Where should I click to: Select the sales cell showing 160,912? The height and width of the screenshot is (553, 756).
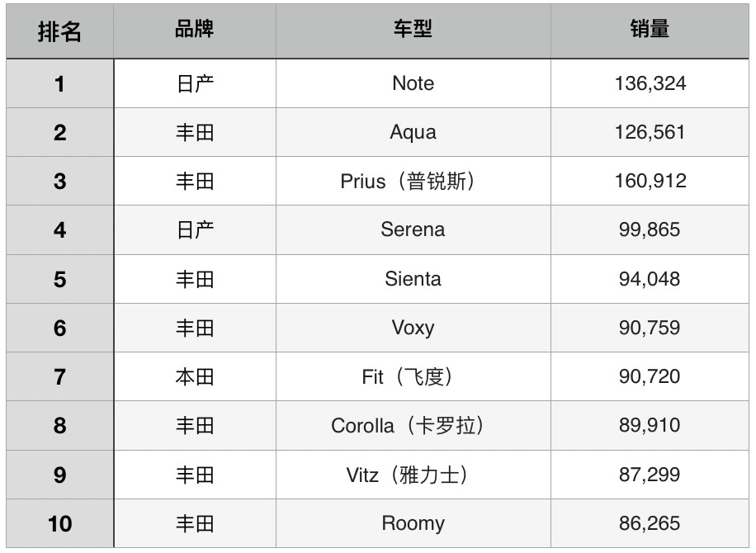(x=650, y=181)
